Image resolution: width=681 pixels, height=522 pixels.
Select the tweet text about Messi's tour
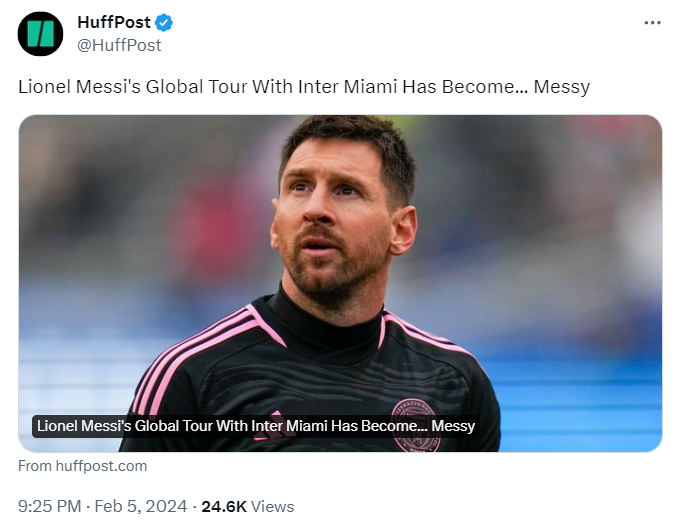coord(304,87)
